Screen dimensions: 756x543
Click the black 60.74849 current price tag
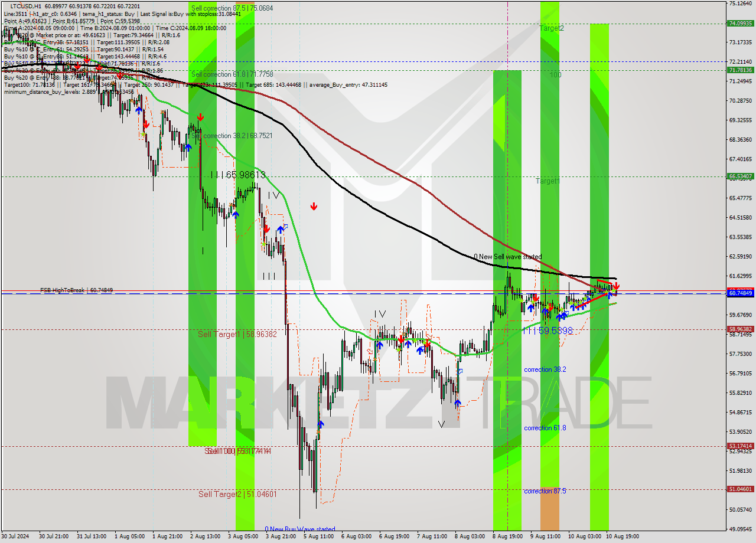coord(741,293)
